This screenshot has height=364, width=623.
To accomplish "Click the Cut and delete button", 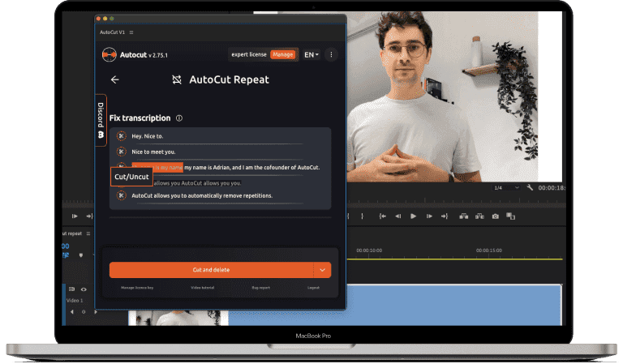I will [211, 270].
